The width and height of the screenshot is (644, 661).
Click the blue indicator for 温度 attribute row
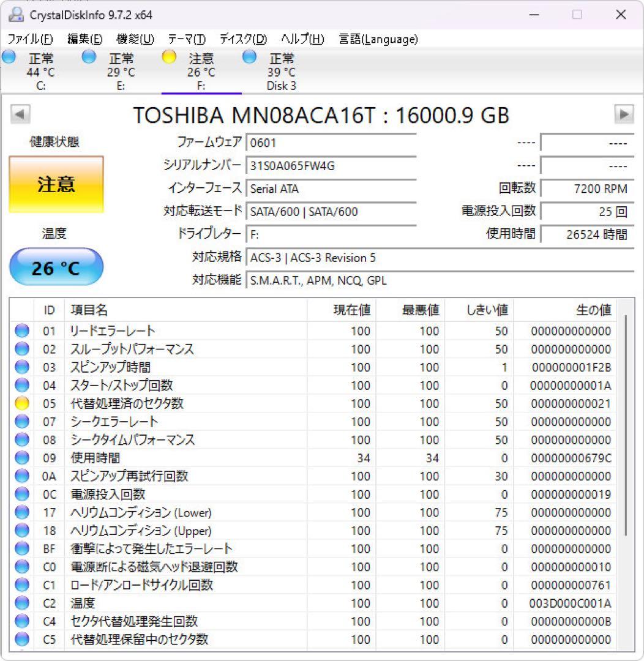click(x=21, y=603)
